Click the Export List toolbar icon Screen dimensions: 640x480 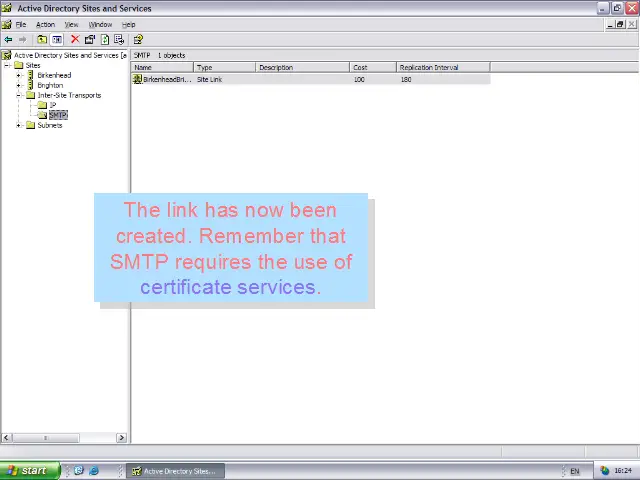click(x=119, y=40)
